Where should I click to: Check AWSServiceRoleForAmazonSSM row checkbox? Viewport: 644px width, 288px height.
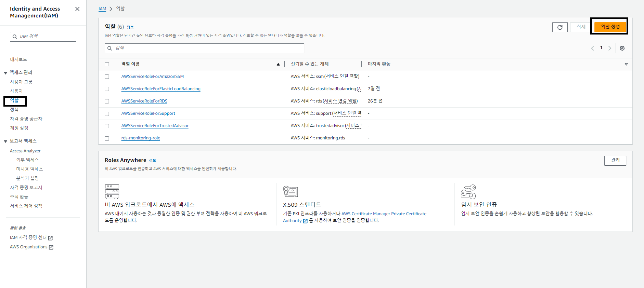pos(107,77)
